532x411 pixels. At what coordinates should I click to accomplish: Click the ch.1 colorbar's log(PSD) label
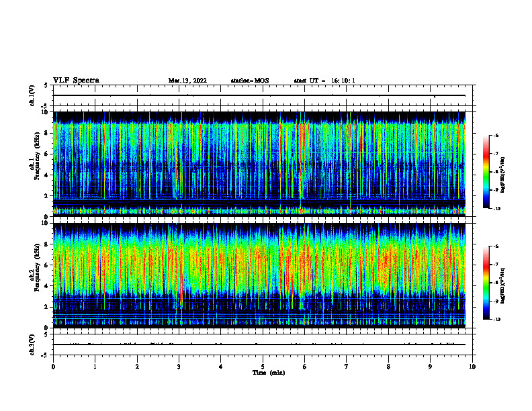(x=503, y=175)
